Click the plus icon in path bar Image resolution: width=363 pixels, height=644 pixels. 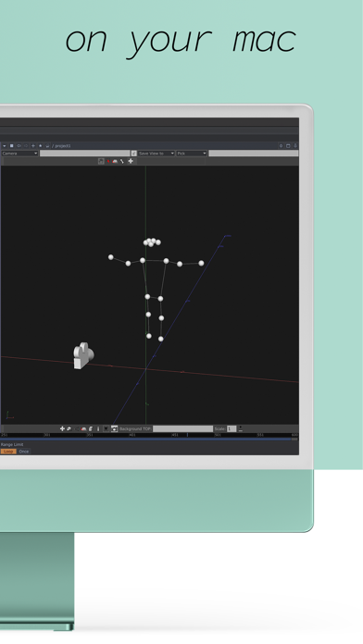pyautogui.click(x=33, y=146)
